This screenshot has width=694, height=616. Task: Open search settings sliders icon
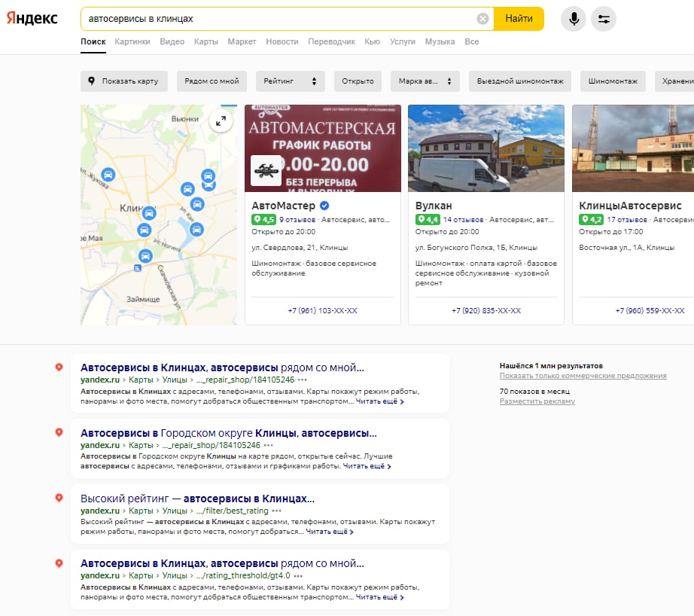(x=604, y=19)
